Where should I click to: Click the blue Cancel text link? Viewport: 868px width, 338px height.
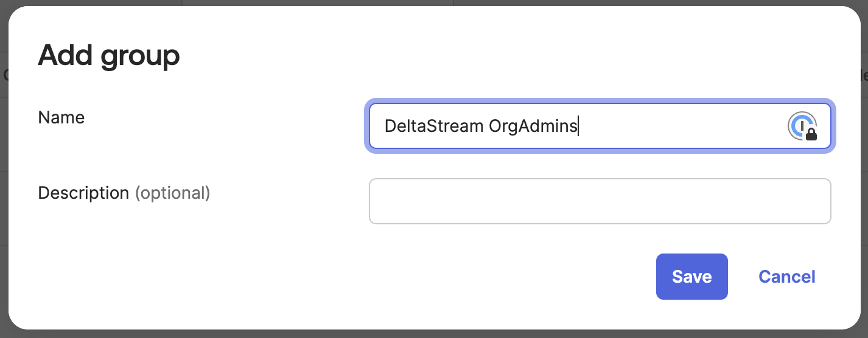coord(786,277)
